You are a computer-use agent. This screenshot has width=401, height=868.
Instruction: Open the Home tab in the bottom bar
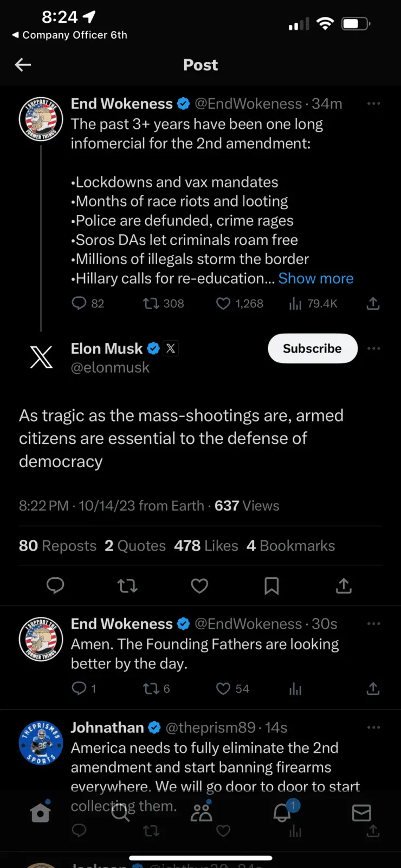(x=40, y=812)
